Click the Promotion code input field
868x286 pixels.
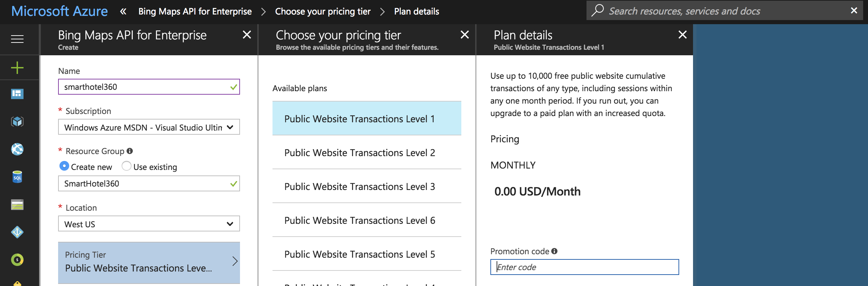pos(584,267)
